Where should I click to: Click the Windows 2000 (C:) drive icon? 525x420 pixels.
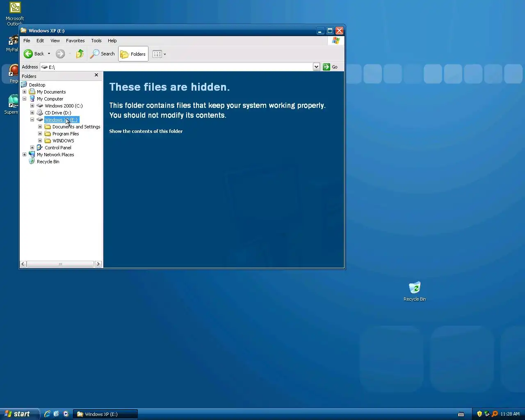[x=40, y=106]
